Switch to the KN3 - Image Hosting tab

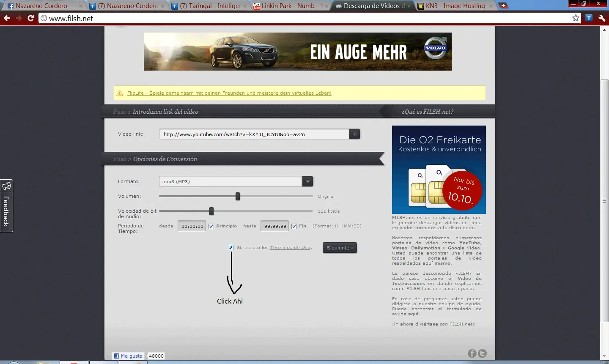point(455,6)
